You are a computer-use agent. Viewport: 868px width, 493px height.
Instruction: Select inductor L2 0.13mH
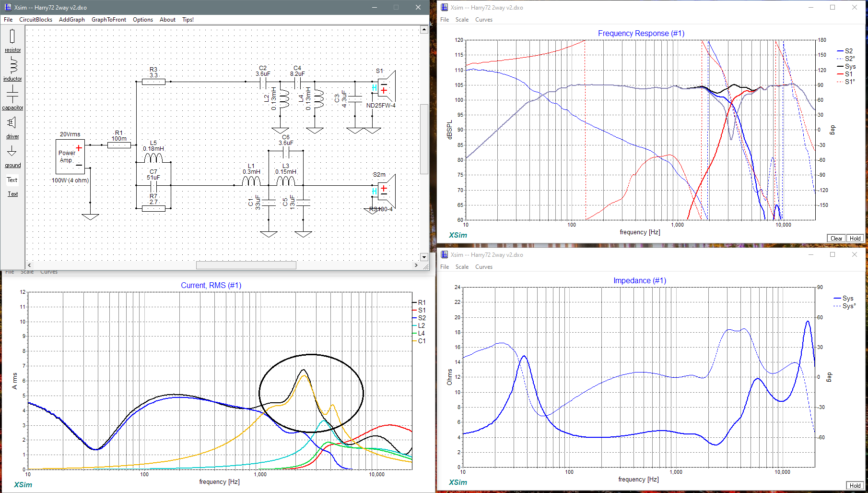click(x=283, y=99)
